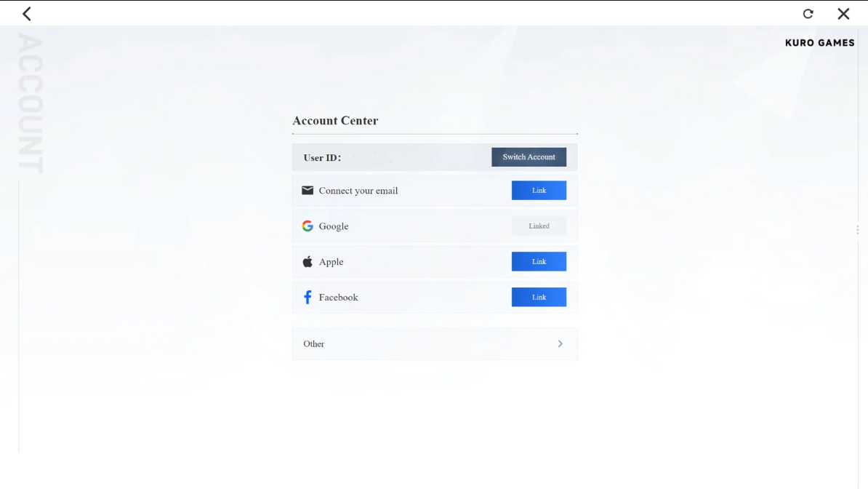Click the Facebook logo icon

click(x=308, y=297)
